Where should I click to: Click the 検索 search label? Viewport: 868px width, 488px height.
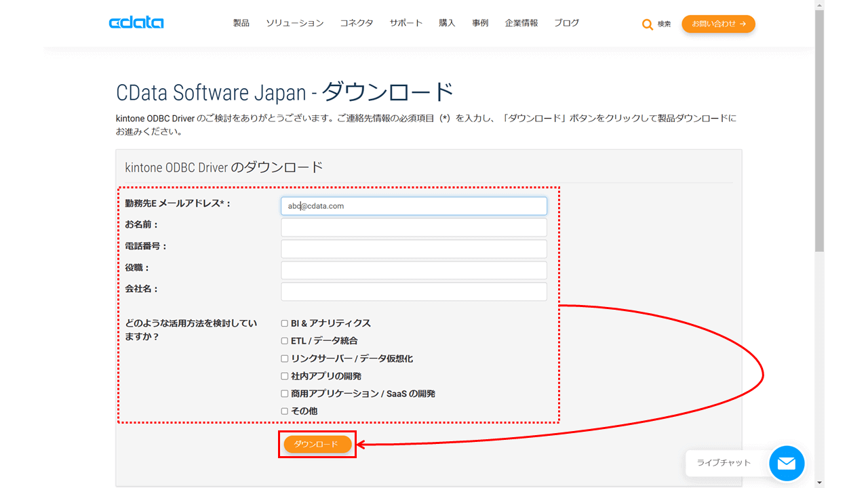coord(664,24)
